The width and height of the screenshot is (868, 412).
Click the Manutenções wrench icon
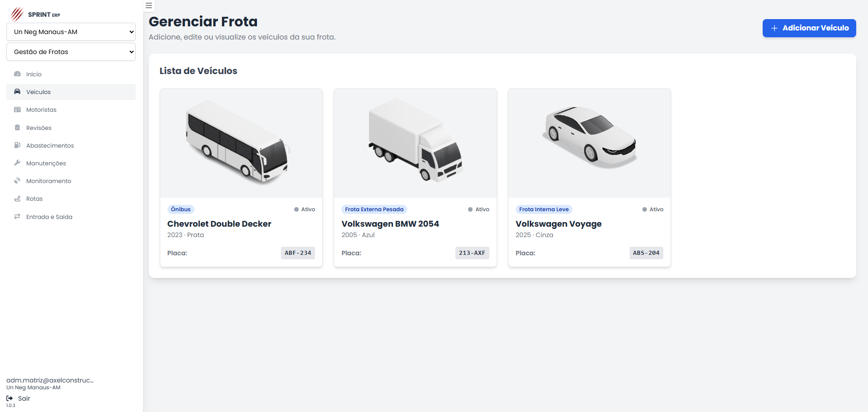17,163
